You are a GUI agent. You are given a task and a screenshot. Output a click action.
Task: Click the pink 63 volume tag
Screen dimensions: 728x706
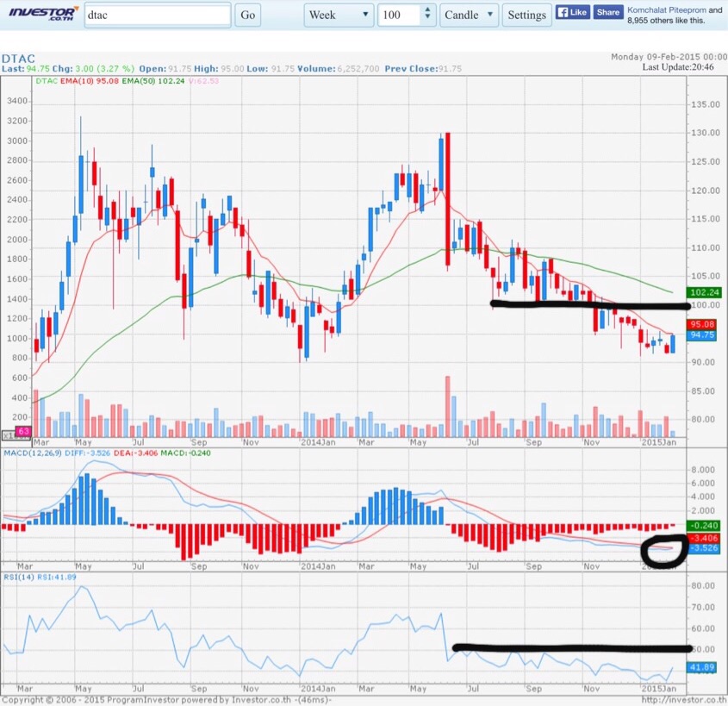point(23,432)
